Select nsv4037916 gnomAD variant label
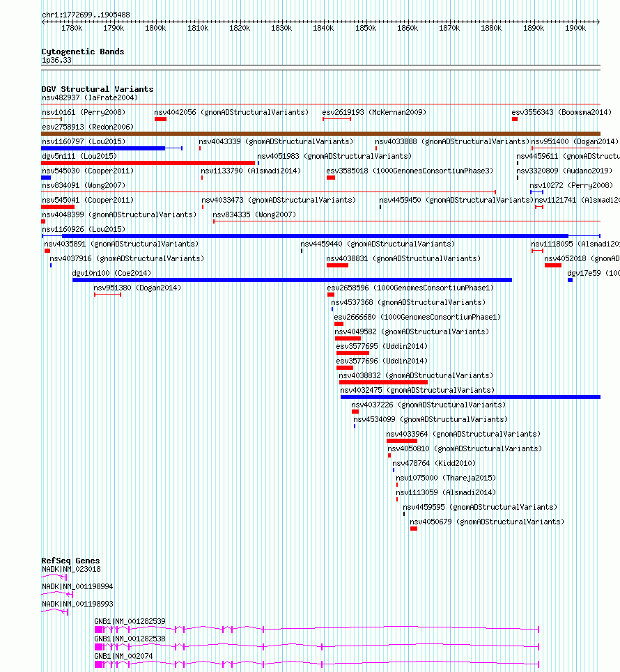This screenshot has width=620, height=672. [127, 258]
